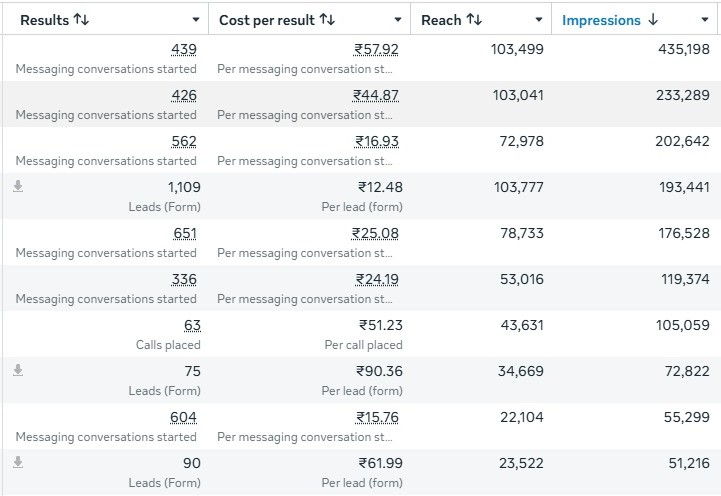Open the Reach column dropdown arrow
The width and height of the screenshot is (721, 496).
pos(540,21)
